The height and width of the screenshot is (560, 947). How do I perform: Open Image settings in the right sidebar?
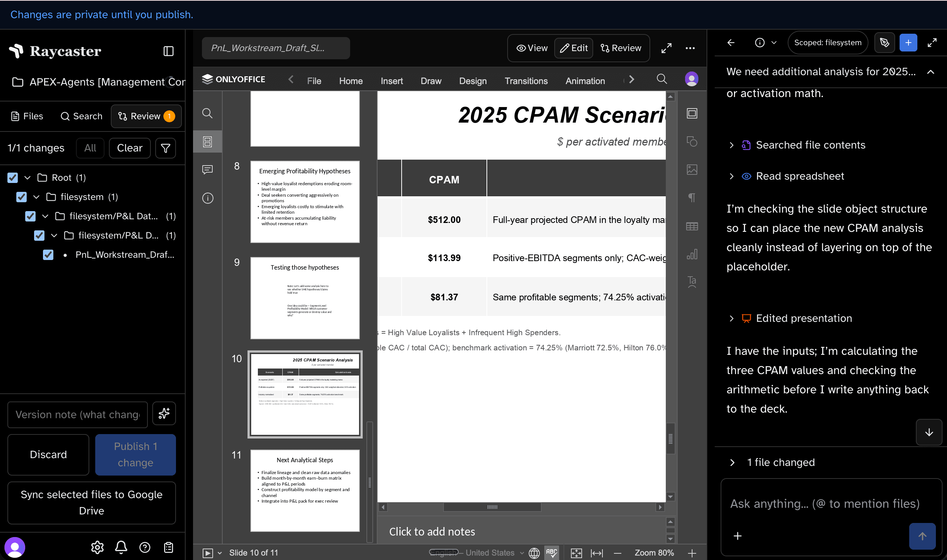click(x=692, y=169)
